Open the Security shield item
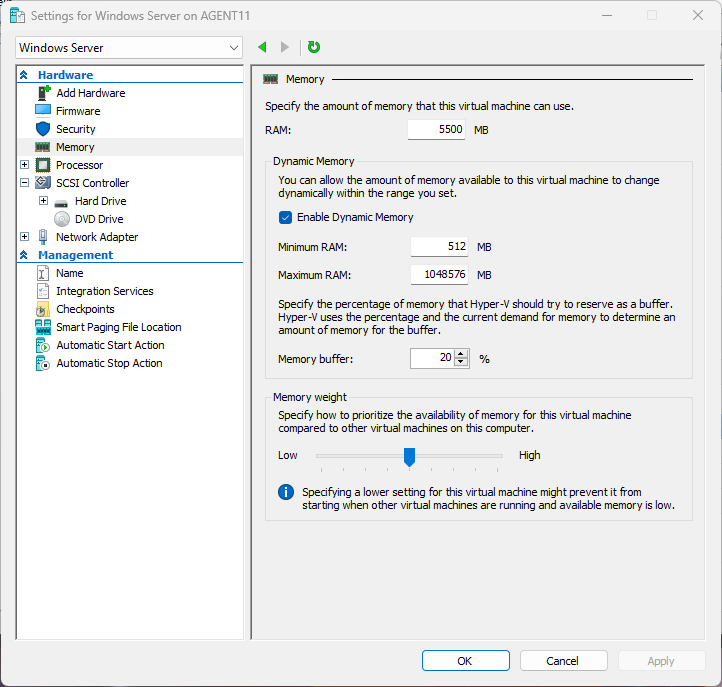The height and width of the screenshot is (687, 722). click(43, 129)
